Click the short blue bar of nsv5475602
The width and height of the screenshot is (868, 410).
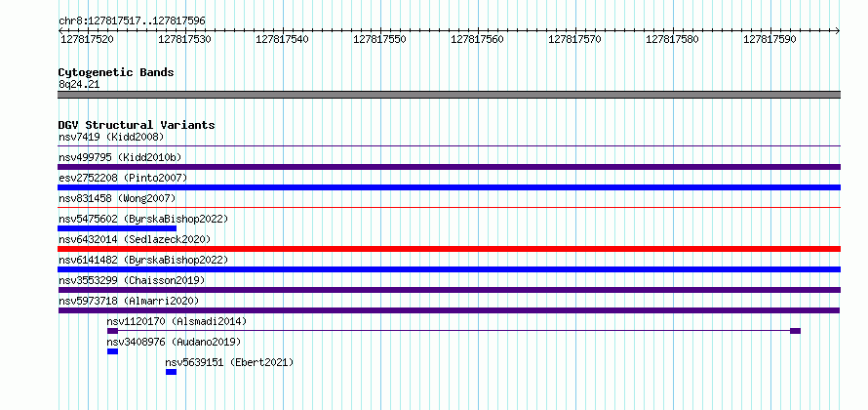point(117,228)
